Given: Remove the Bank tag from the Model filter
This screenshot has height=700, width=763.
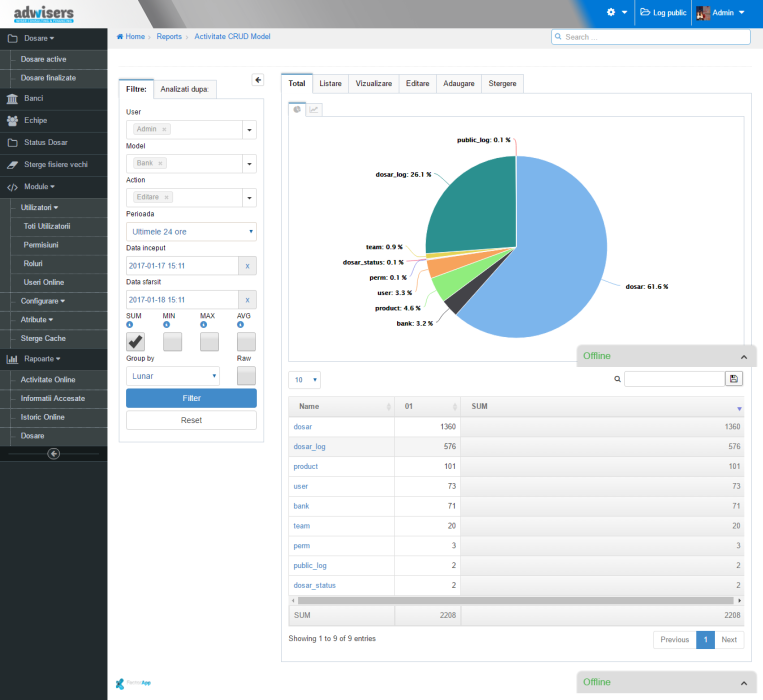Looking at the screenshot, I should [160, 163].
